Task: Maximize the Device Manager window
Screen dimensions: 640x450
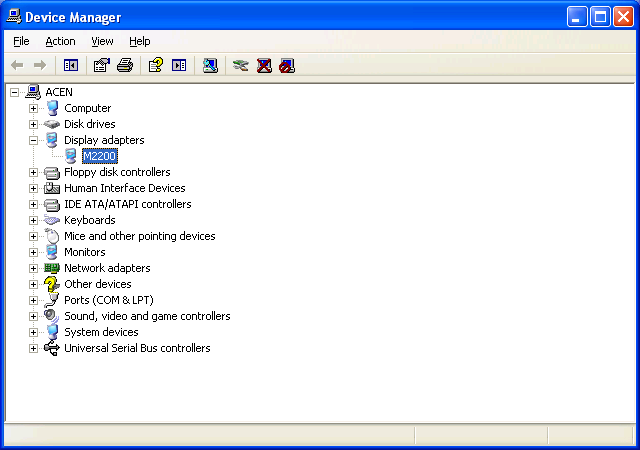Action: pos(600,17)
